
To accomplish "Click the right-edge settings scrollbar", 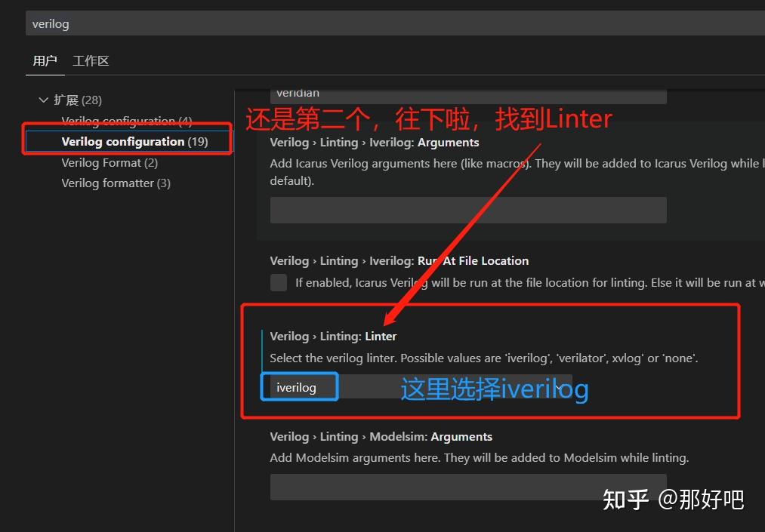I will 761,302.
